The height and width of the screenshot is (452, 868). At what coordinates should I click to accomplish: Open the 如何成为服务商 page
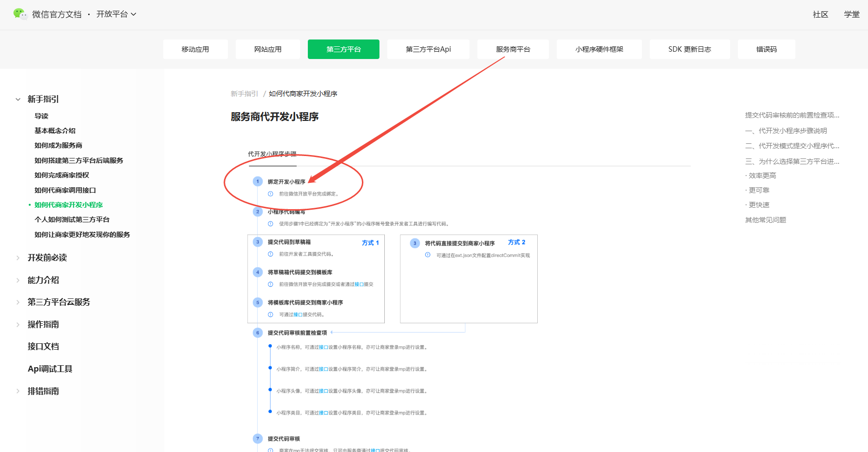58,145
